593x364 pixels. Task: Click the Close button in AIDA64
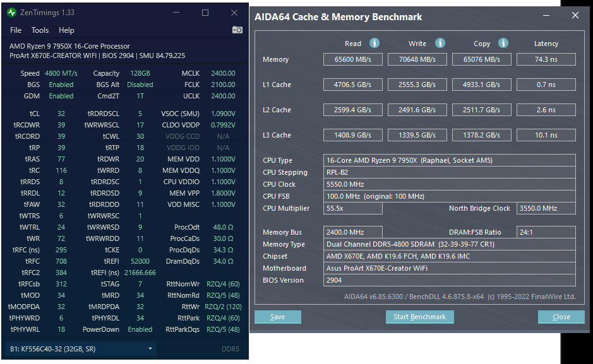point(561,317)
